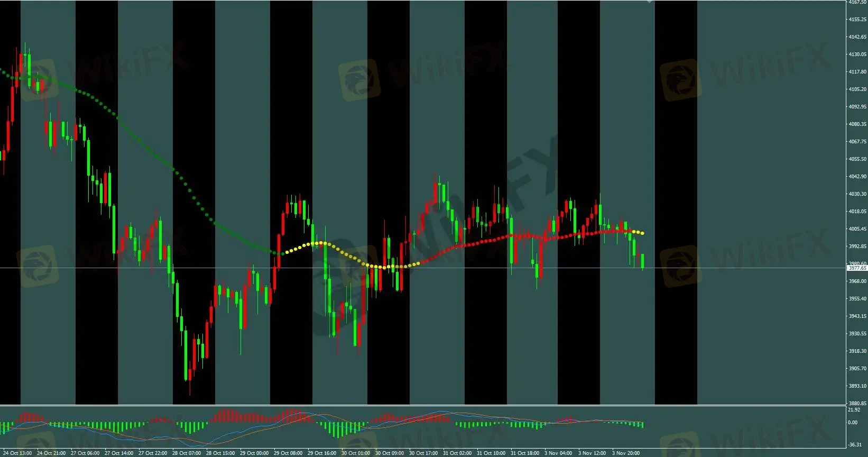
Task: Select the last green MACD histogram bar
Action: pyautogui.click(x=642, y=425)
